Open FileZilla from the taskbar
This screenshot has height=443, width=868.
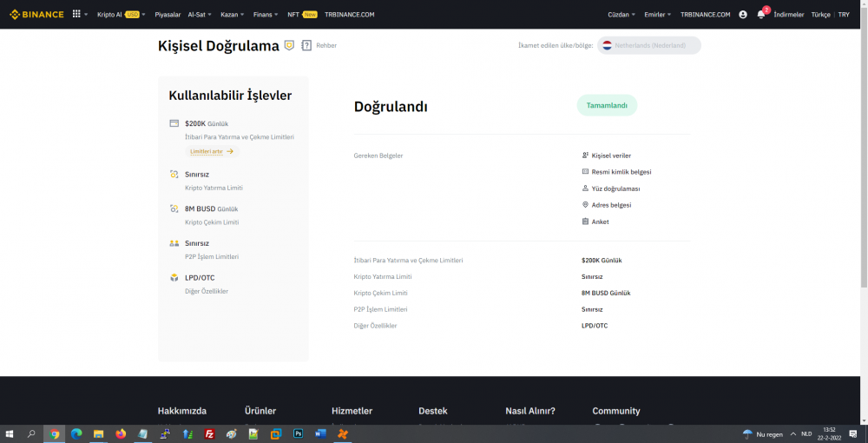click(x=209, y=433)
